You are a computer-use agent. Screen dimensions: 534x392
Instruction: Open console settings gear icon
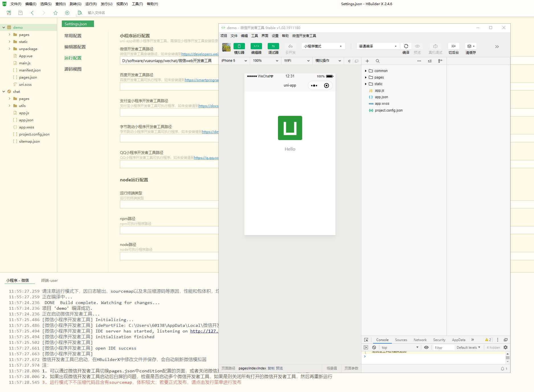[506, 348]
